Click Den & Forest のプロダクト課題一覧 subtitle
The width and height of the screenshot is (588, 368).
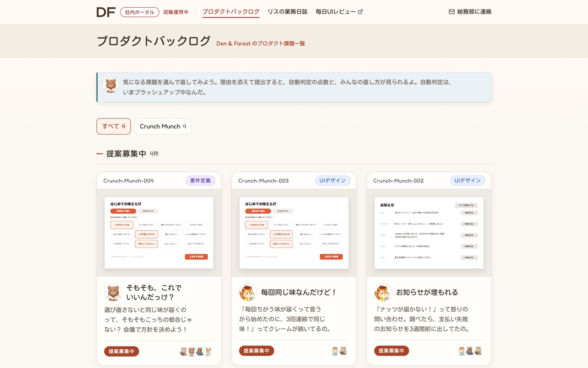click(261, 43)
